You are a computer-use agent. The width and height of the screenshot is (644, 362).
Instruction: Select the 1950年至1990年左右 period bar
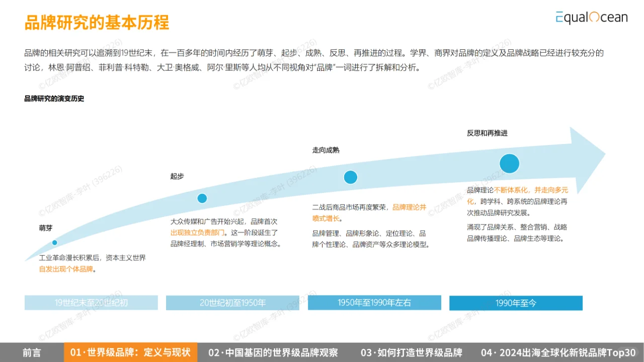(374, 303)
